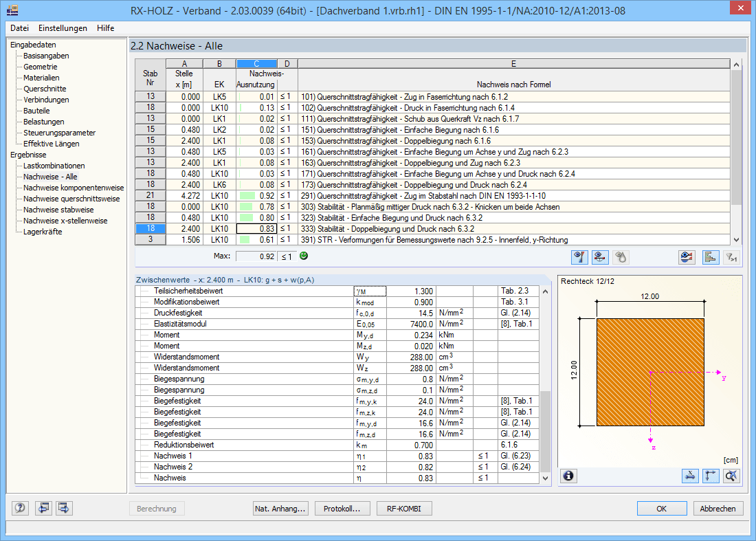Click the Protokoll... button

(x=342, y=509)
